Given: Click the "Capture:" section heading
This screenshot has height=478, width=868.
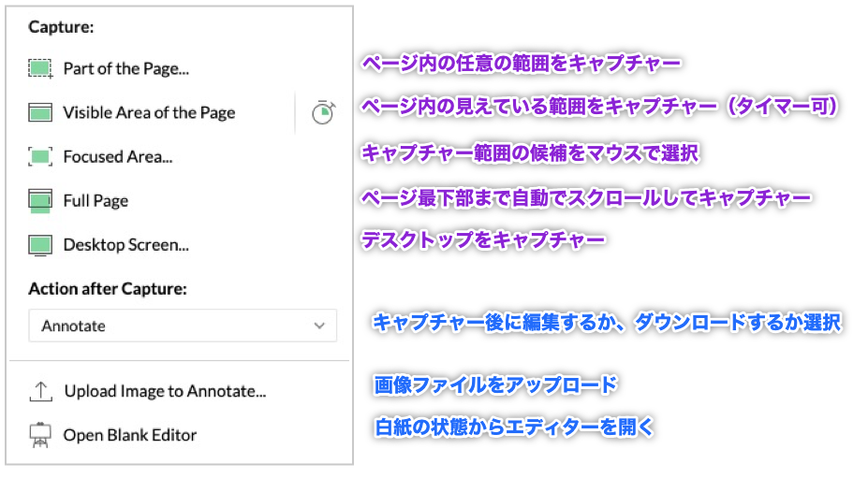Looking at the screenshot, I should [x=61, y=27].
